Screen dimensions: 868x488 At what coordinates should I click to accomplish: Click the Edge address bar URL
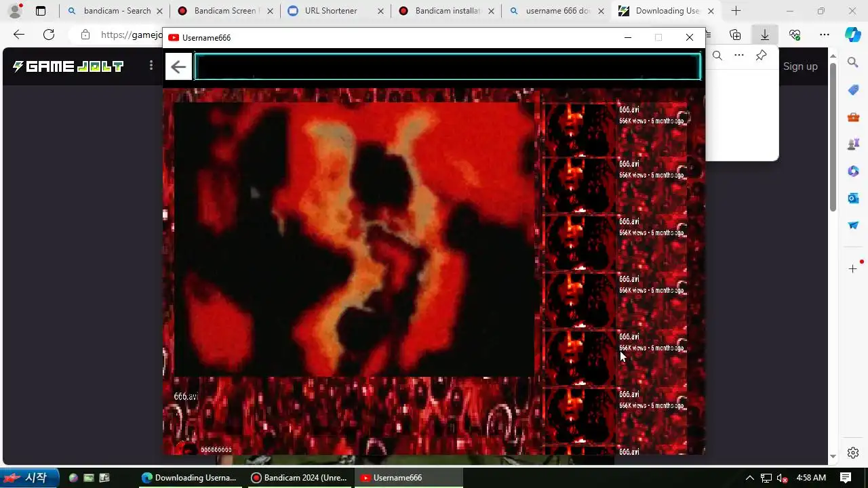[132, 35]
